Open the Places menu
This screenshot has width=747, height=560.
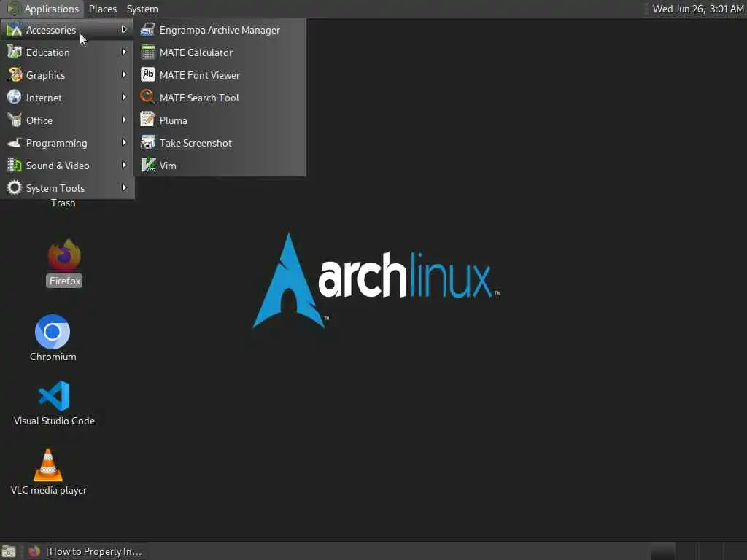pyautogui.click(x=102, y=9)
